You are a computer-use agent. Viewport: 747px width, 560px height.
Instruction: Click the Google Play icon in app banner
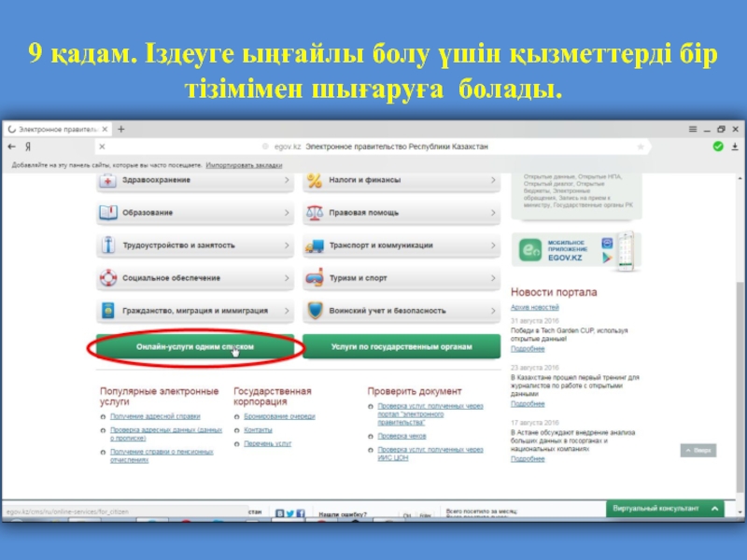(x=607, y=258)
